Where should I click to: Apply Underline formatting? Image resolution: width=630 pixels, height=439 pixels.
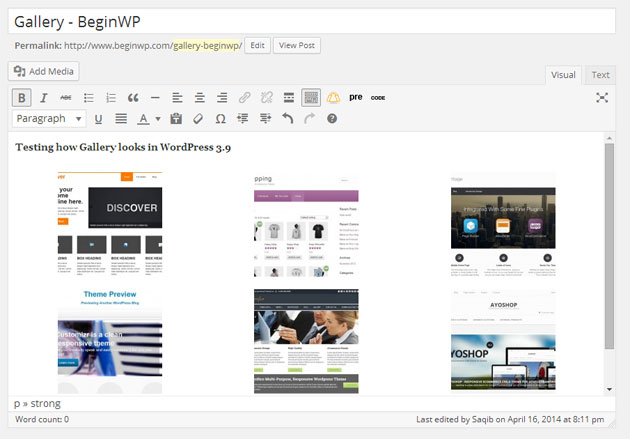pos(98,119)
